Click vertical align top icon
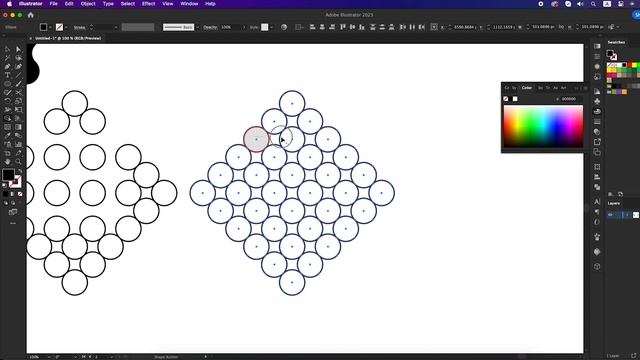This screenshot has width=640, height=360. point(343,27)
